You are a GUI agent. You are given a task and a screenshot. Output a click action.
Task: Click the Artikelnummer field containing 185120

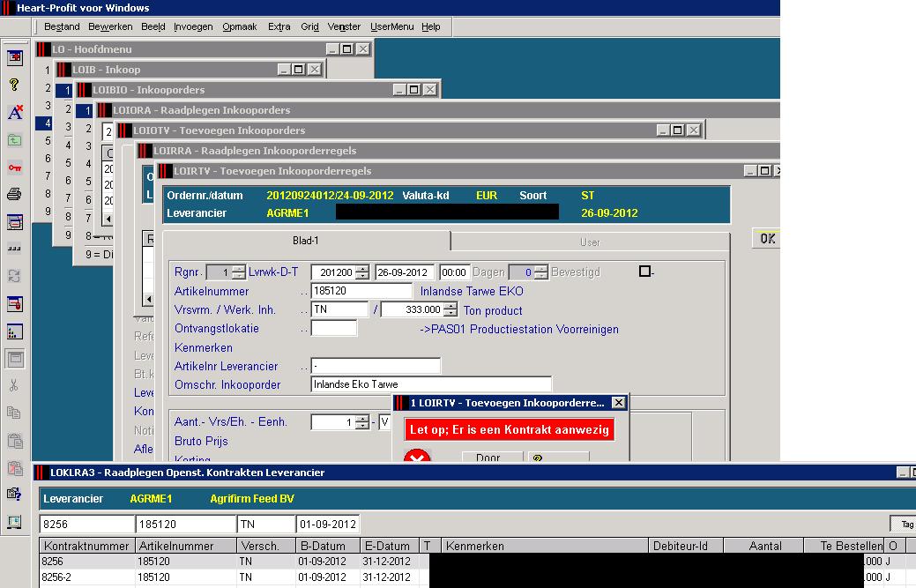pos(361,291)
